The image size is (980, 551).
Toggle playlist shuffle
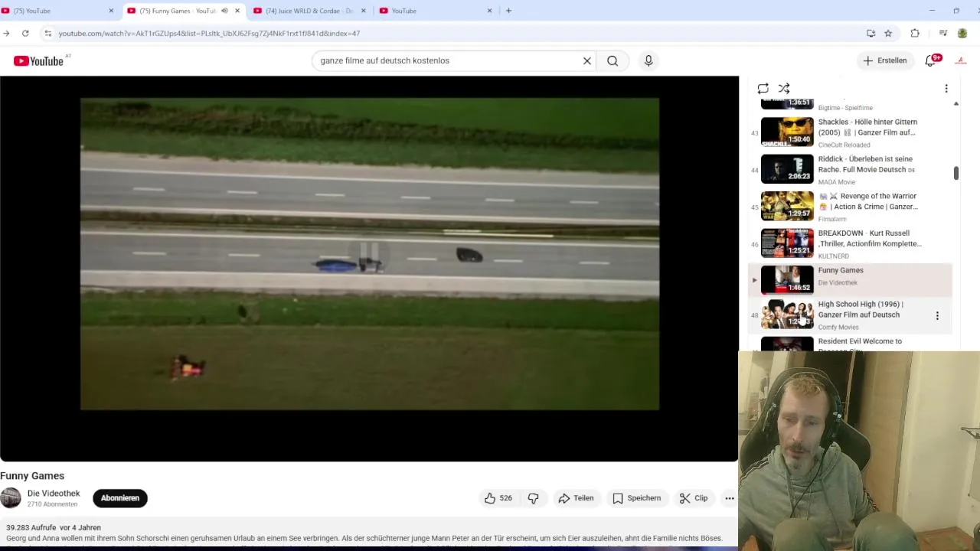784,89
